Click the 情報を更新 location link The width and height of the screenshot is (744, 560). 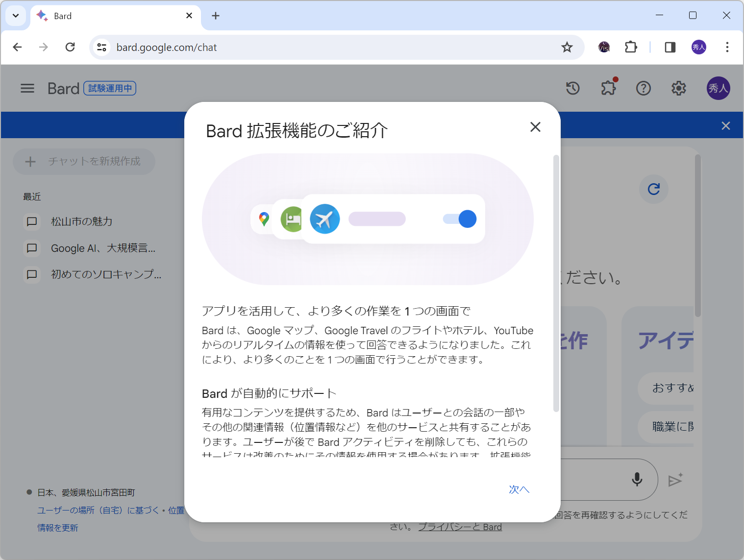pyautogui.click(x=57, y=528)
